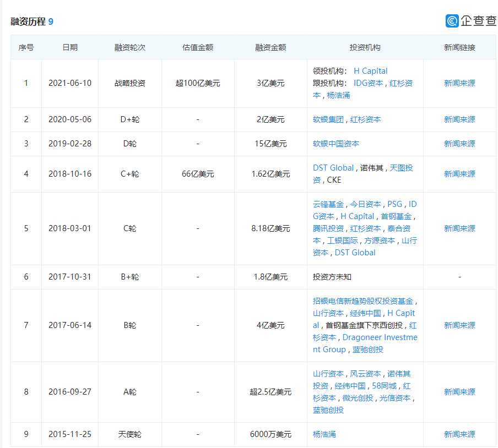Open Dragoneer Investment Group investor link
This screenshot has width=498, height=448.
click(x=365, y=343)
